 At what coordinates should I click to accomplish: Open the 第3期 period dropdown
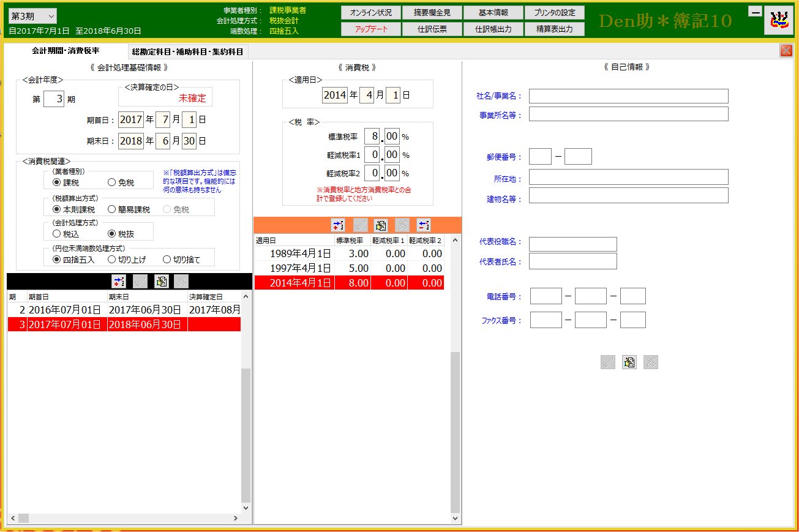32,16
